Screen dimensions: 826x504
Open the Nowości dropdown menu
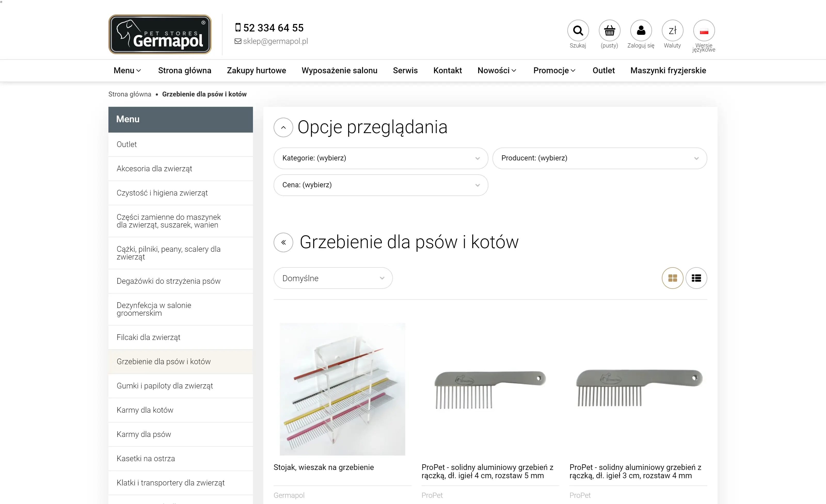pyautogui.click(x=497, y=71)
